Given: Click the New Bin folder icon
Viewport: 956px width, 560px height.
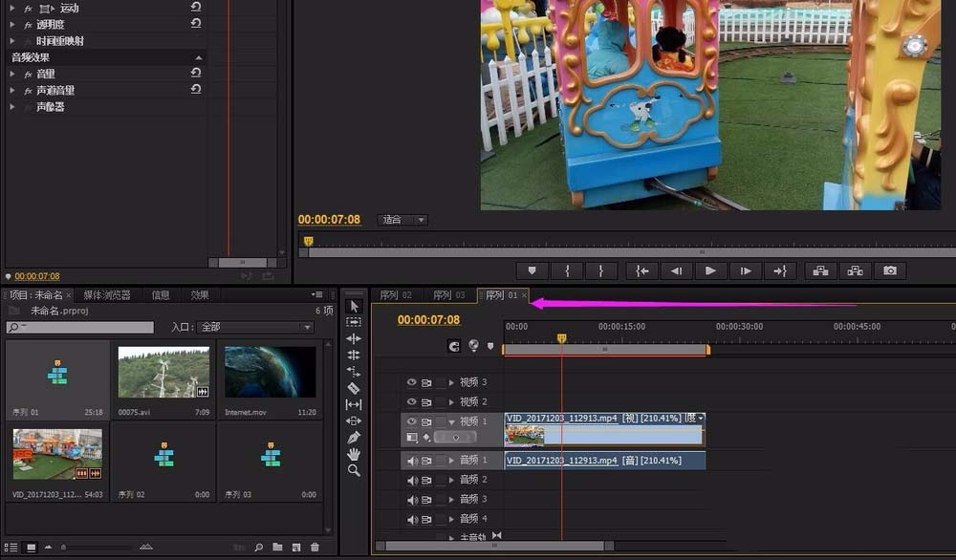Looking at the screenshot, I should [x=277, y=548].
